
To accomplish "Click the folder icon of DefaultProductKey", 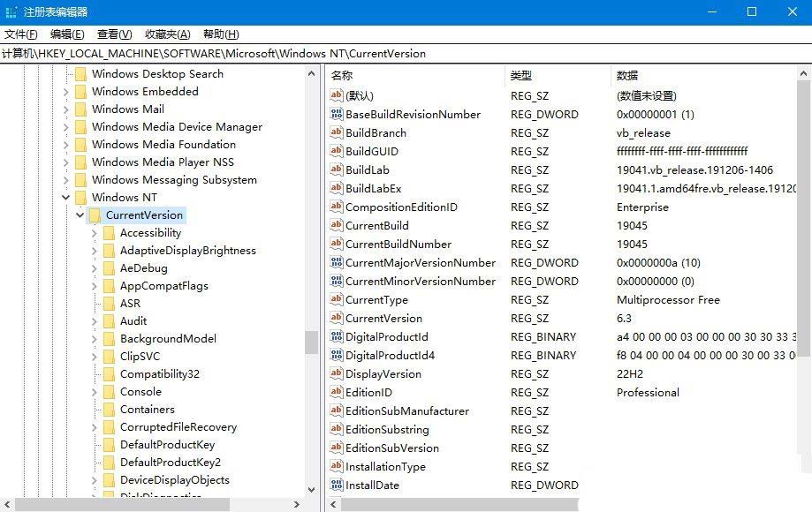I will 109,444.
